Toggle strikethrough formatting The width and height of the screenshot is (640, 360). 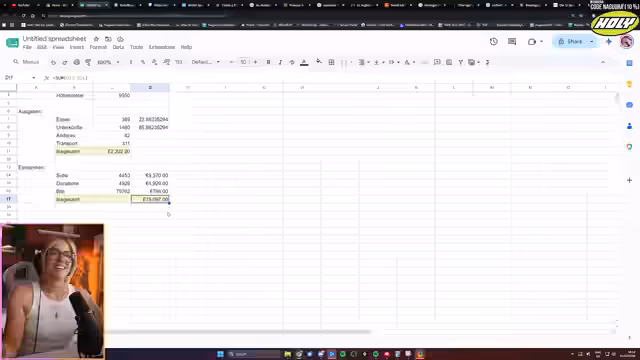click(292, 62)
